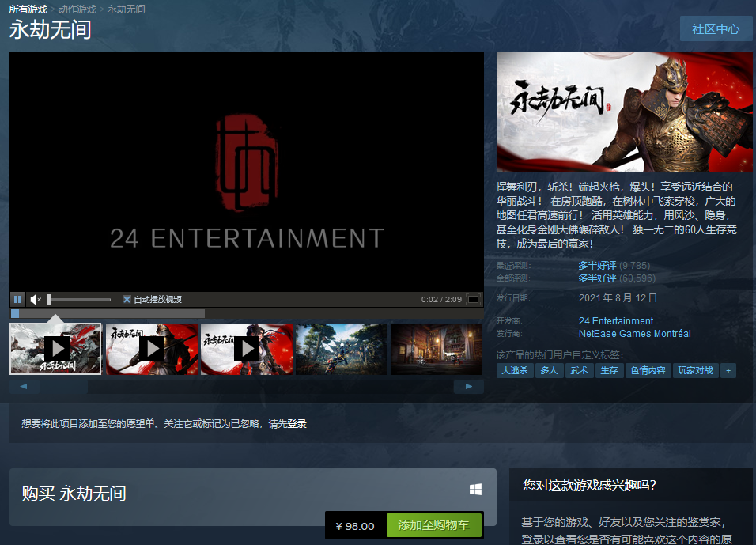
Task: Open developer 24 Entertainment page
Action: pos(616,320)
